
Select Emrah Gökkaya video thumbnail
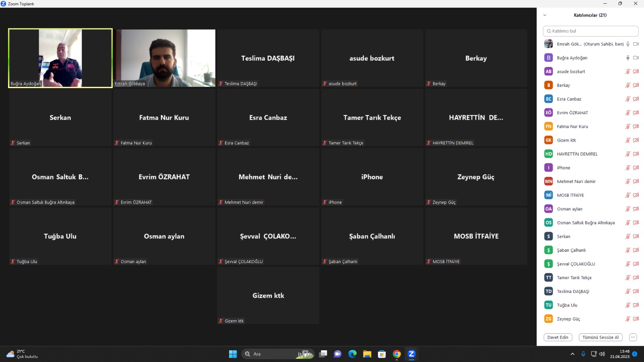coord(164,58)
